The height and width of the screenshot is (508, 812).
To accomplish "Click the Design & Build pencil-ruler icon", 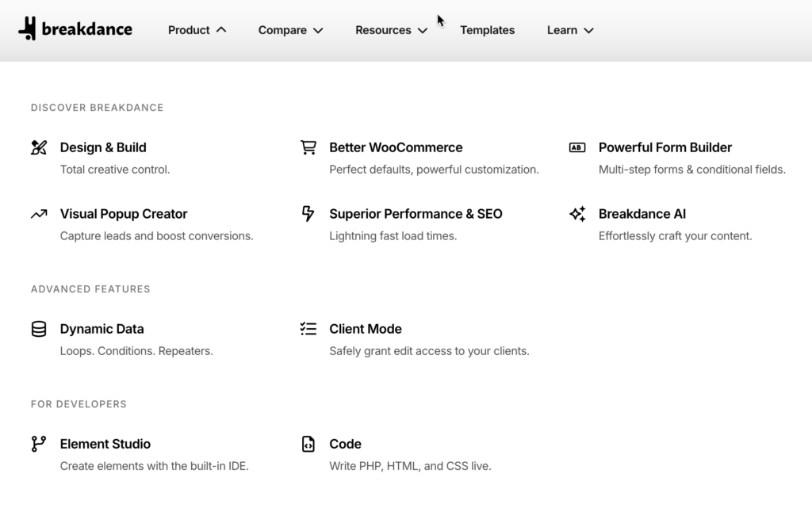I will pos(39,147).
